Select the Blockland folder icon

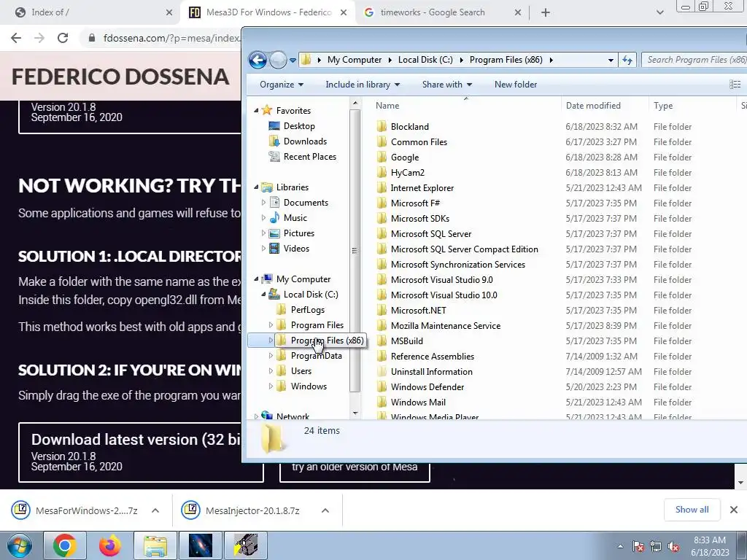pyautogui.click(x=382, y=127)
